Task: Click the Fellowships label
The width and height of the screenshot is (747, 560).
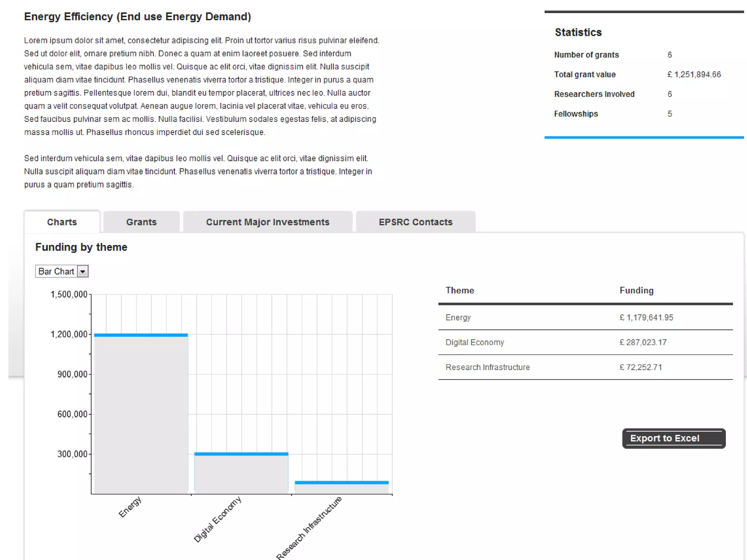Action: 576,114
